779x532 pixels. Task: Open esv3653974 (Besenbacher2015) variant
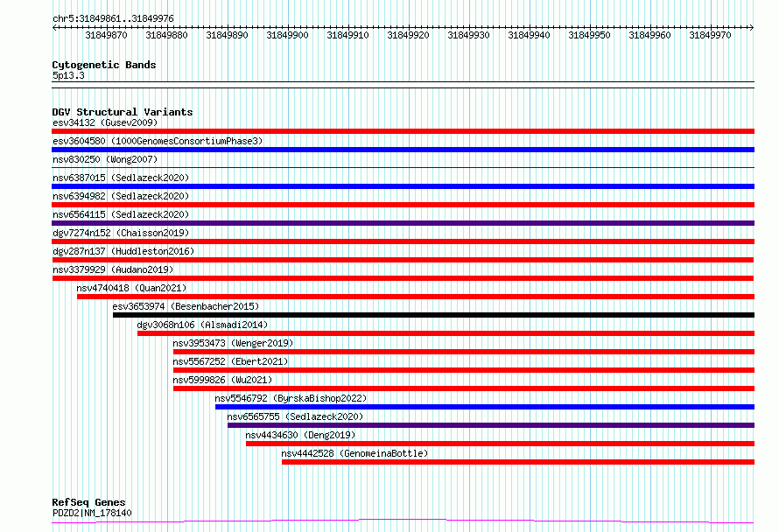pos(186,306)
